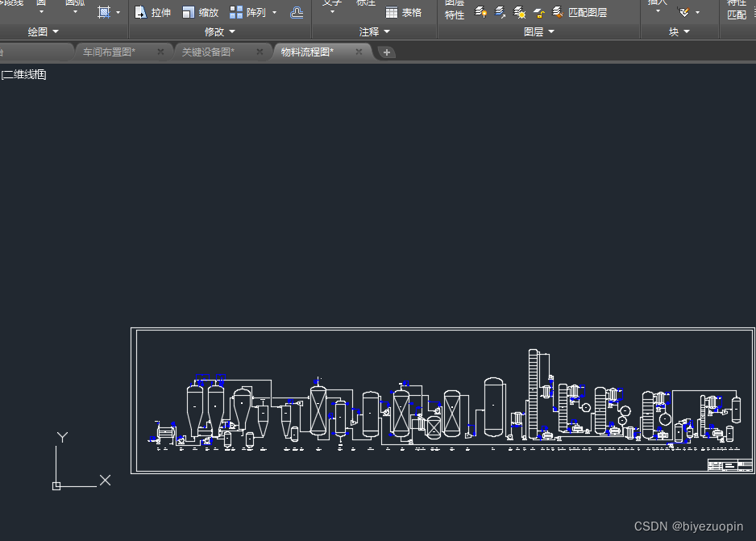Expand the Block (块) panel
The image size is (756, 541).
pos(679,31)
